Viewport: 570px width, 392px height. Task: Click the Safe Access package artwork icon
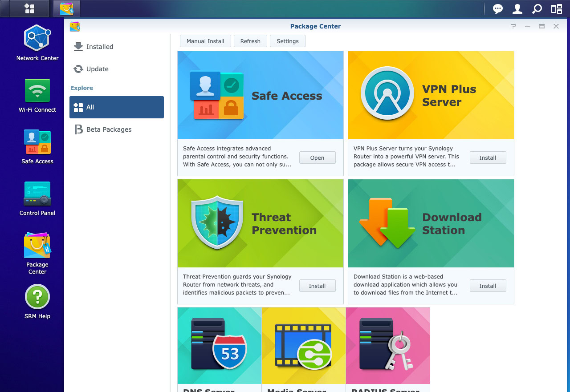click(217, 95)
